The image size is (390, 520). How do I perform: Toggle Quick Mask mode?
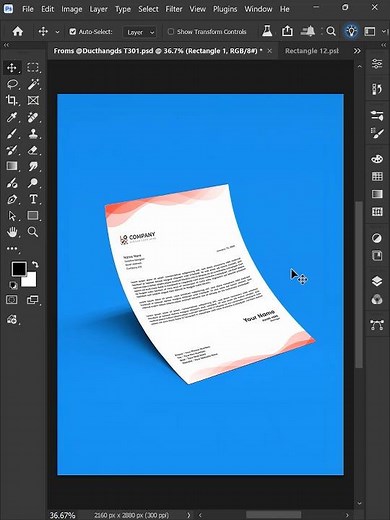click(x=12, y=300)
